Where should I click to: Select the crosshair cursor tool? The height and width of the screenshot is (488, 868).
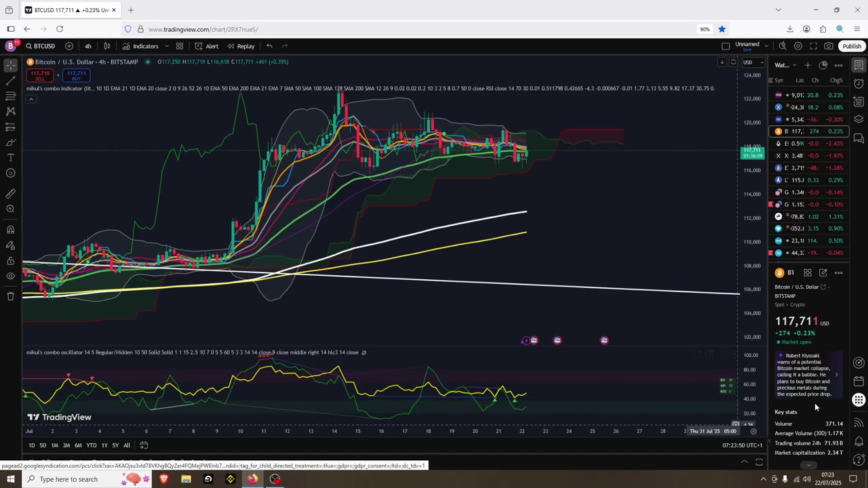(10, 66)
